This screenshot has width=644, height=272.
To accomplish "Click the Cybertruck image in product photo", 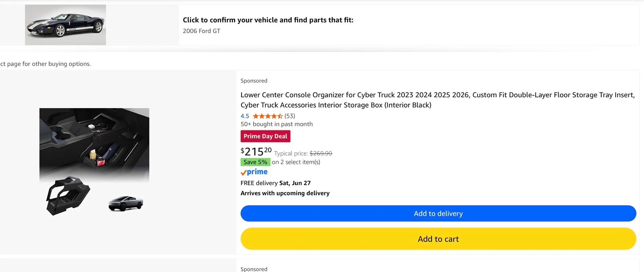I will pyautogui.click(x=126, y=203).
